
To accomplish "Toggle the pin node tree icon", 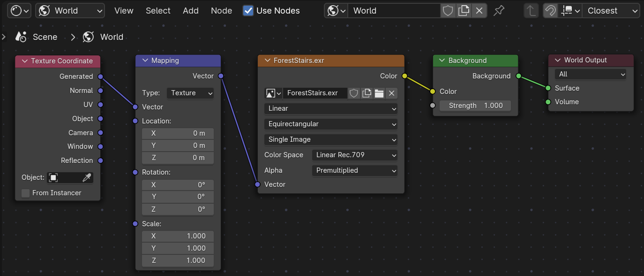I will [499, 10].
